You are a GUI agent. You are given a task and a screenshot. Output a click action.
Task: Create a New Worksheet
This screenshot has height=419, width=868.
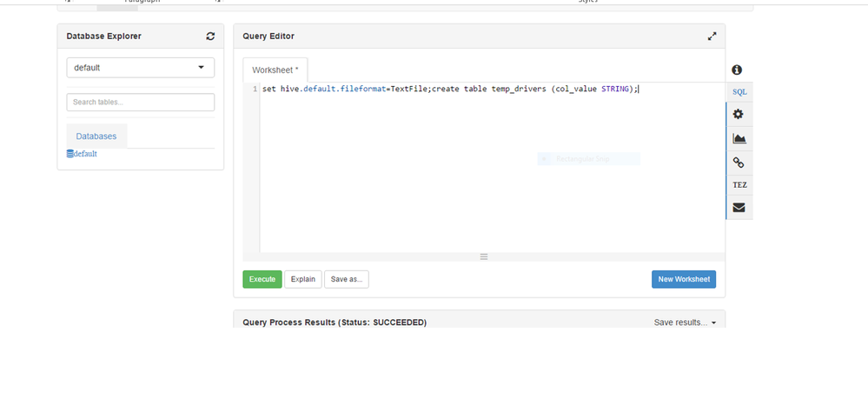[684, 280]
